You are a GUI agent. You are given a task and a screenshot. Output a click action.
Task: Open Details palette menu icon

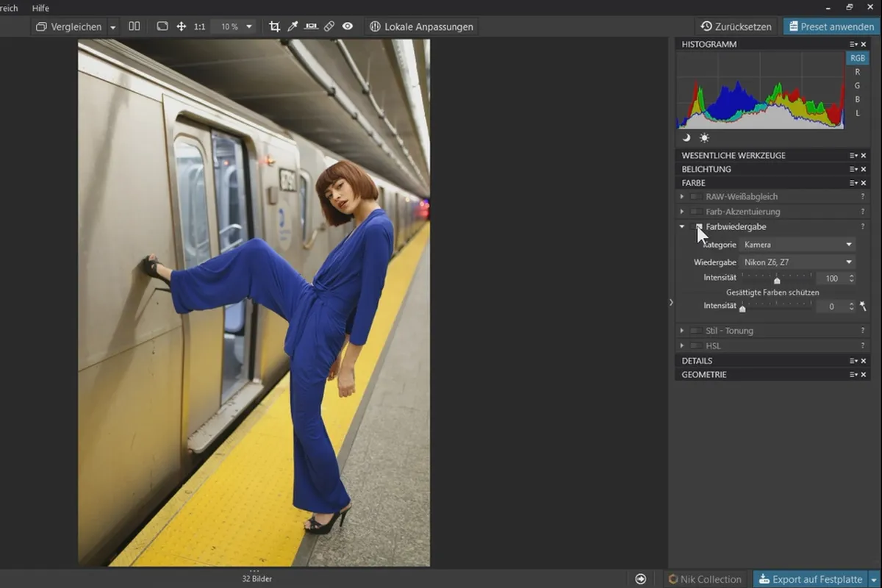(853, 361)
